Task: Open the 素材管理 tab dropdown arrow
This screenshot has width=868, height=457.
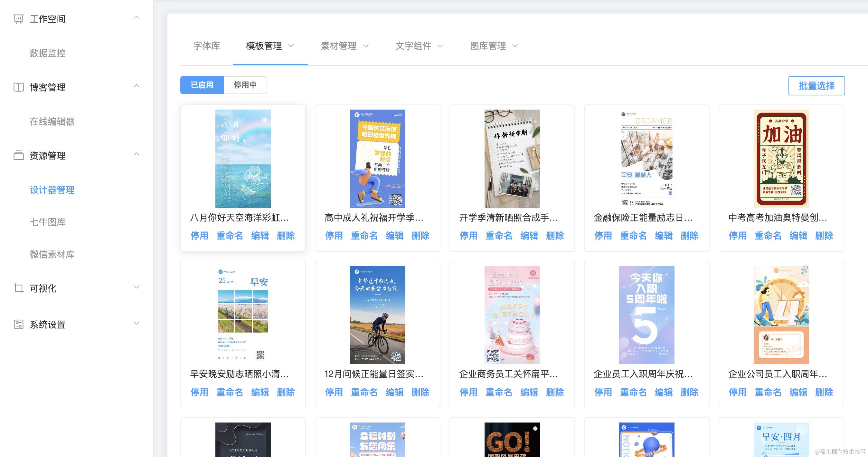Action: coord(366,46)
